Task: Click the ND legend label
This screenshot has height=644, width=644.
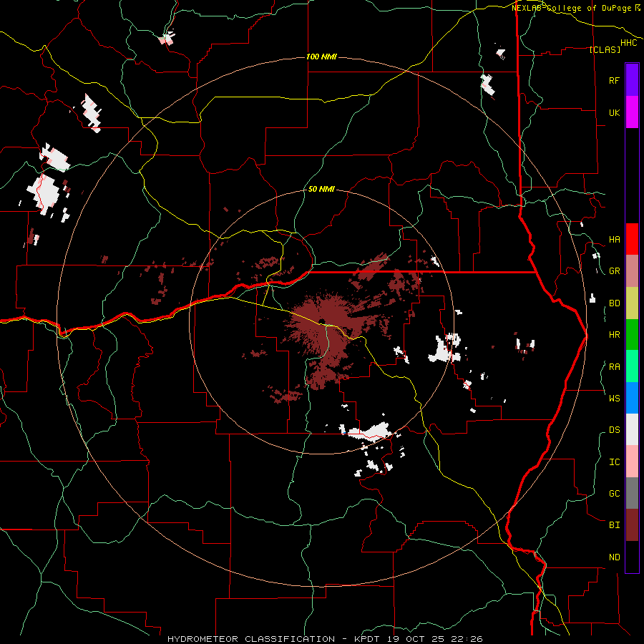Action: (614, 557)
